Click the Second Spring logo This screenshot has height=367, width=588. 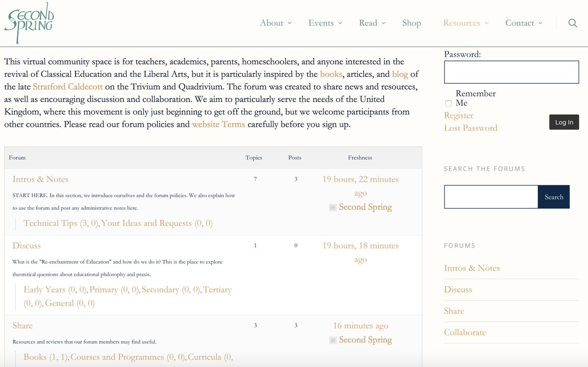tap(28, 23)
